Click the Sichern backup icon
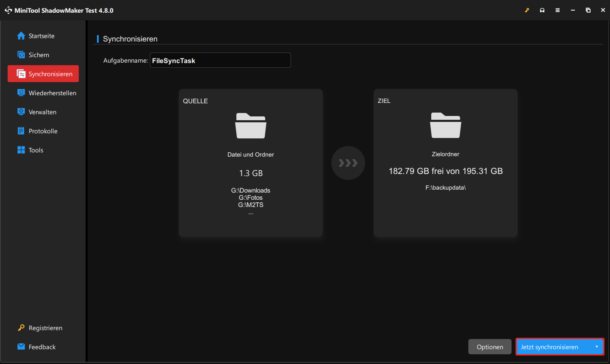 (x=21, y=55)
